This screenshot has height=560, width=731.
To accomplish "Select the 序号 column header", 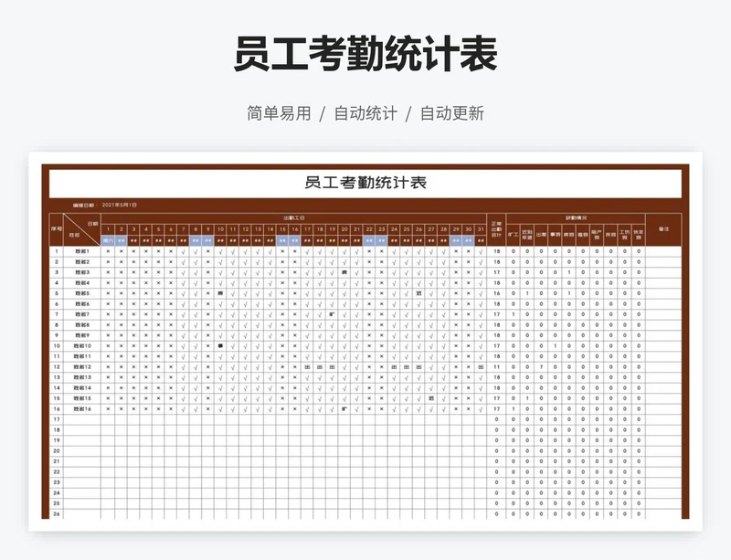I will [x=57, y=229].
